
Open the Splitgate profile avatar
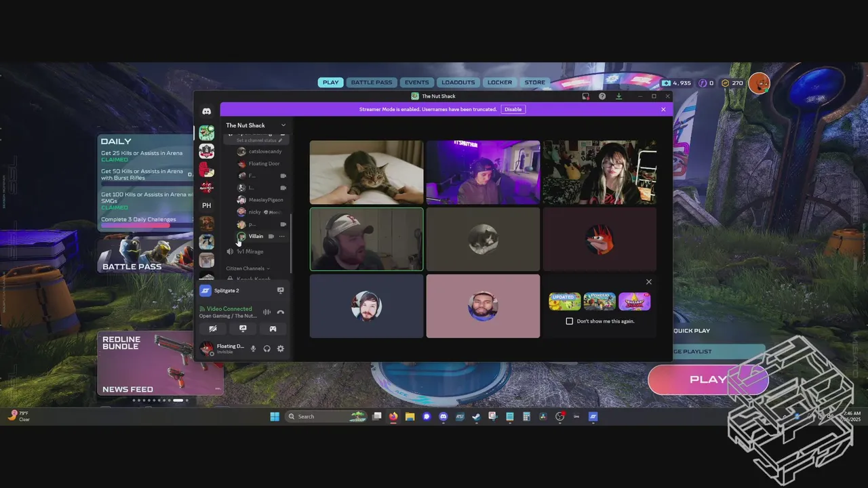tap(759, 83)
